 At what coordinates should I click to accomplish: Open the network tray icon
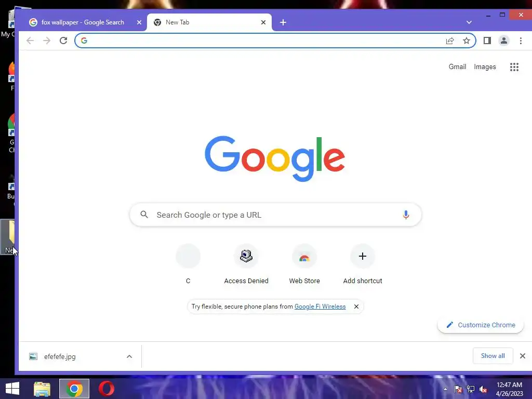pyautogui.click(x=471, y=389)
